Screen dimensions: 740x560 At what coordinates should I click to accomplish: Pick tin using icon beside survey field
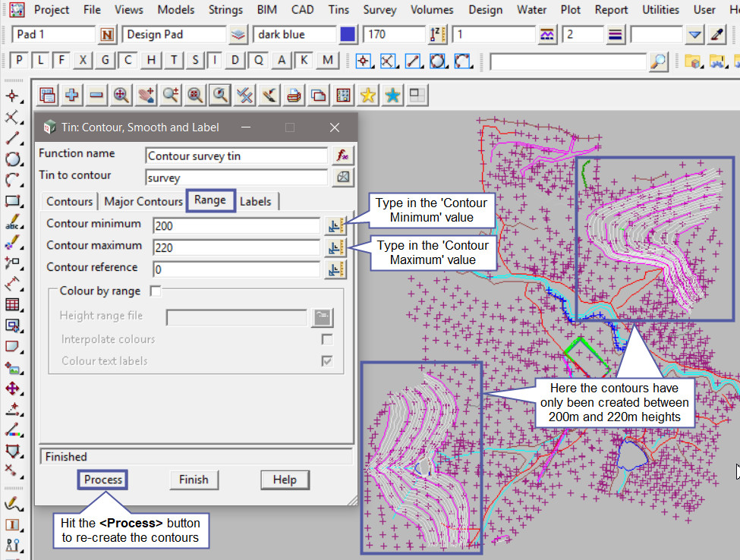[343, 178]
